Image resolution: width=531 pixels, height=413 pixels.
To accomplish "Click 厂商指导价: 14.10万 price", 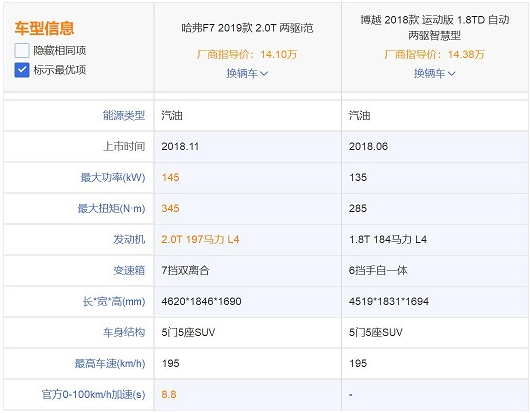I will [x=247, y=54].
